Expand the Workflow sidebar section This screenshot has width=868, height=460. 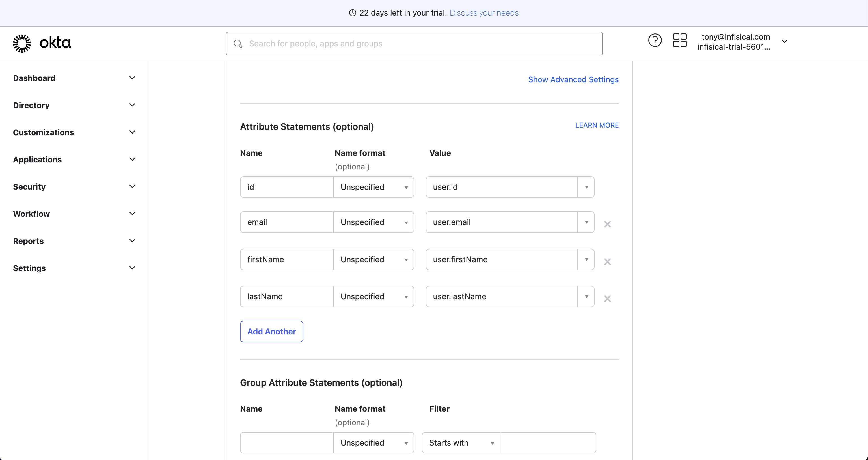(x=132, y=214)
